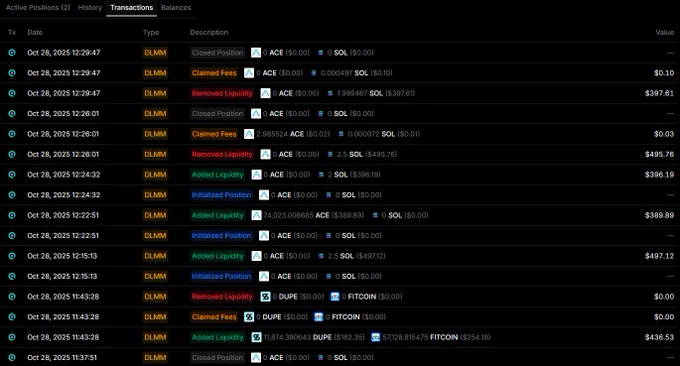The width and height of the screenshot is (680, 366).
Task: Click date Oct 28, 2025 11:37:51
Action: point(62,358)
